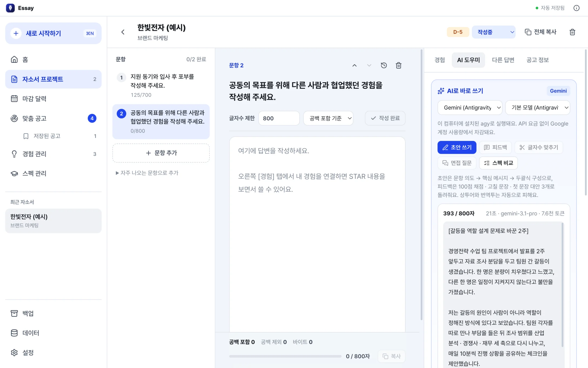Screen dimensions: 588x368
Task: Click the 글자수 맞추기 button
Action: (539, 147)
